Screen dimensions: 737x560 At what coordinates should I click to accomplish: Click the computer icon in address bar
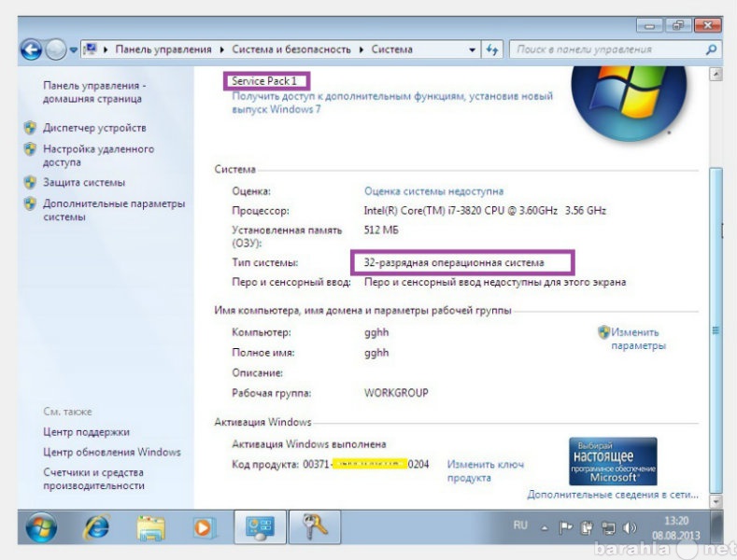point(91,49)
